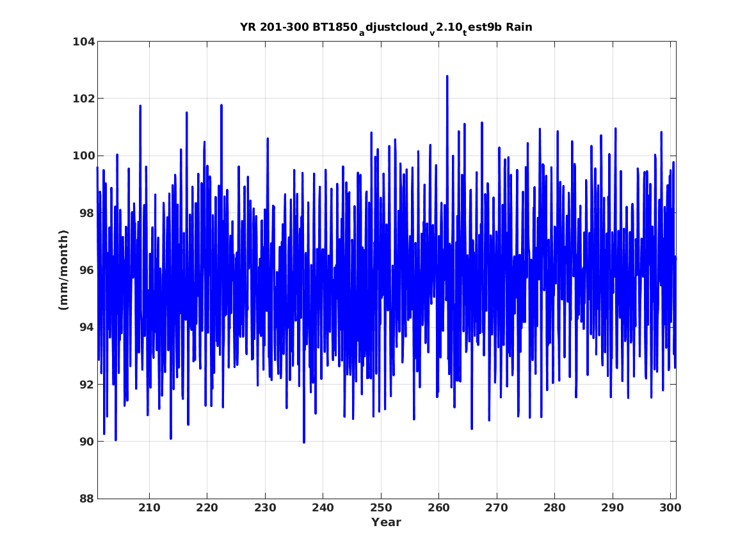Click y-axis tick label 98

86,213
